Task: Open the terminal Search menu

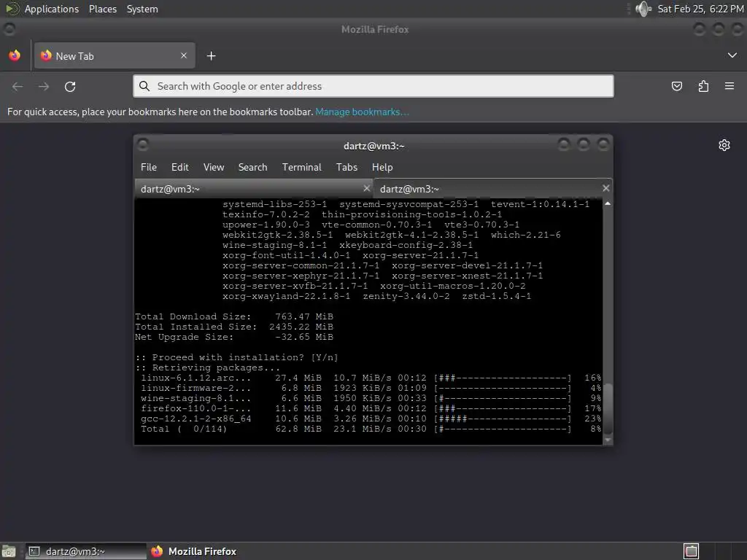Action: tap(252, 167)
